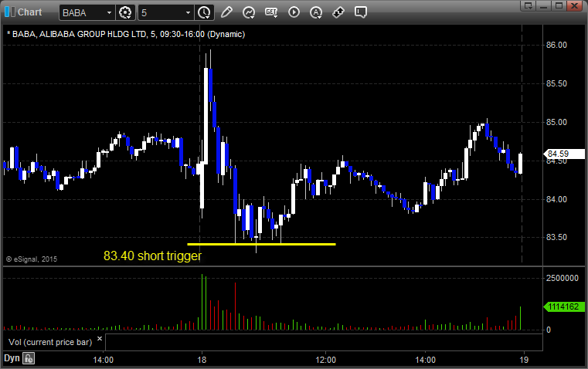This screenshot has height=369, width=588.
Task: Open the time template clock menu
Action: coord(205,12)
